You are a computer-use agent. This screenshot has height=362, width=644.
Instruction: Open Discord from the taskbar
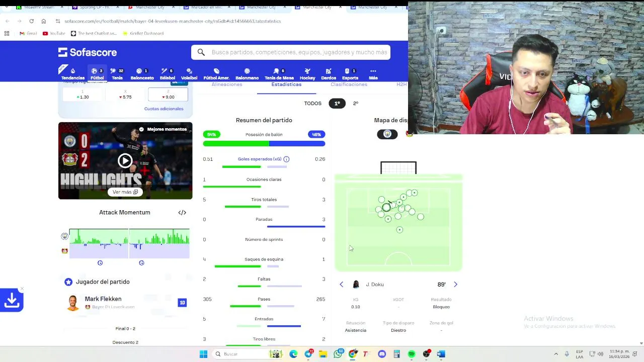pos(382,354)
